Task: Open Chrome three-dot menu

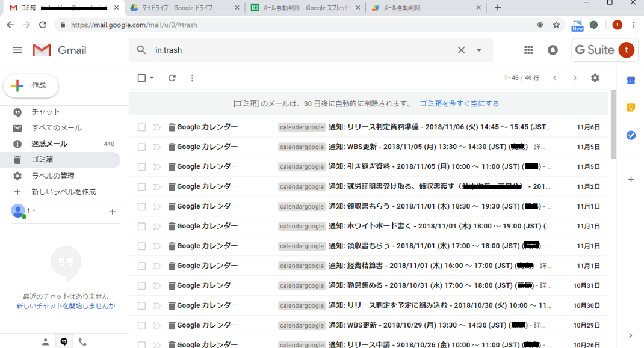Action: pyautogui.click(x=634, y=25)
